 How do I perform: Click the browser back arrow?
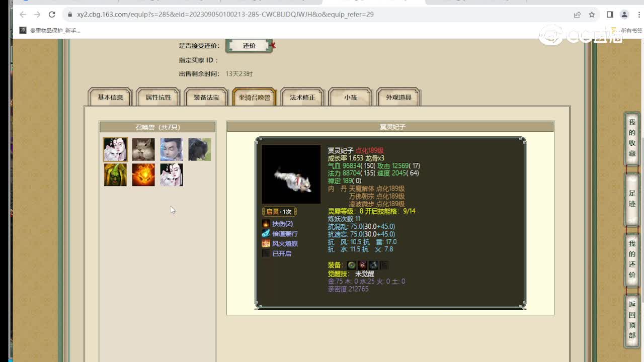[x=23, y=15]
